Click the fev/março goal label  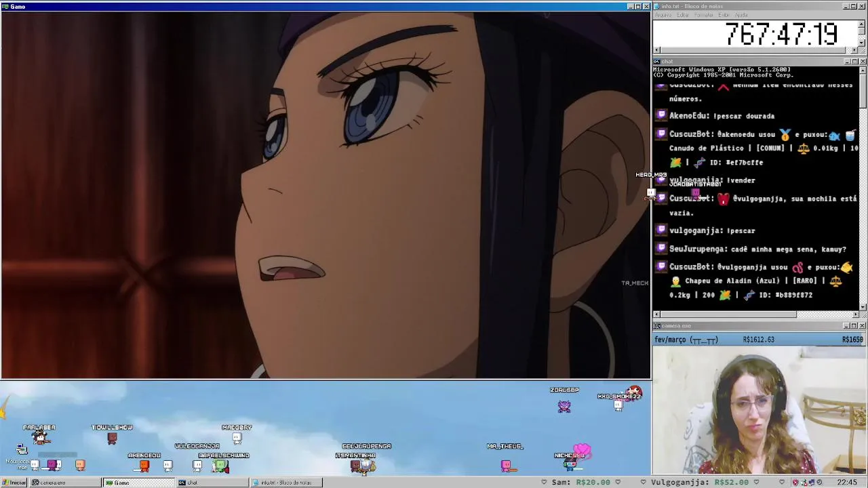point(686,340)
